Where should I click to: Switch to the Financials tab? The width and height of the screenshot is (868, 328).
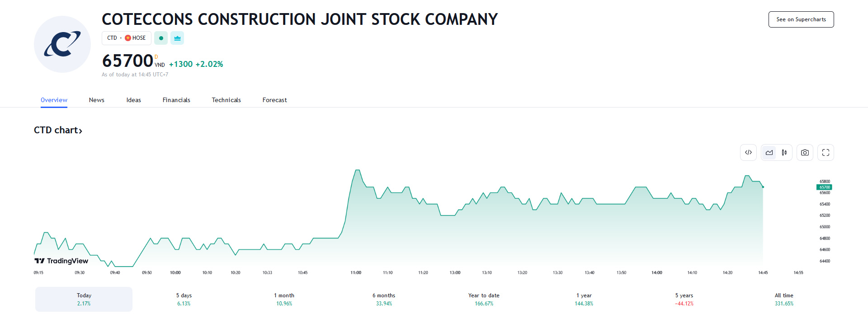pyautogui.click(x=176, y=100)
